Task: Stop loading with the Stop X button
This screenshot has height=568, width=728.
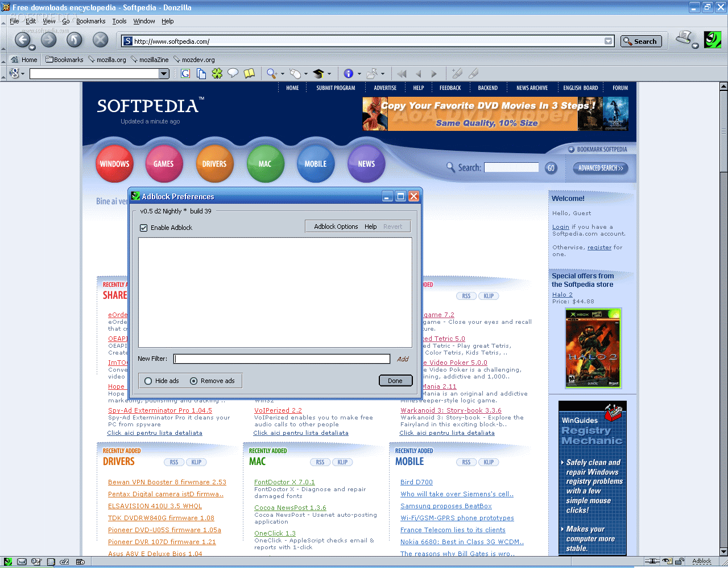Action: (x=101, y=40)
